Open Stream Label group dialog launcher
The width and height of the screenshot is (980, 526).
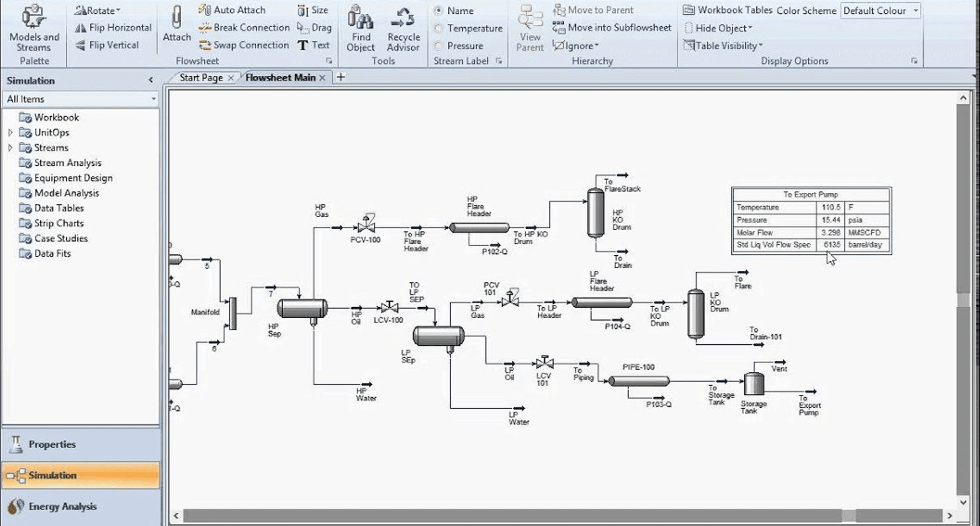pyautogui.click(x=499, y=61)
